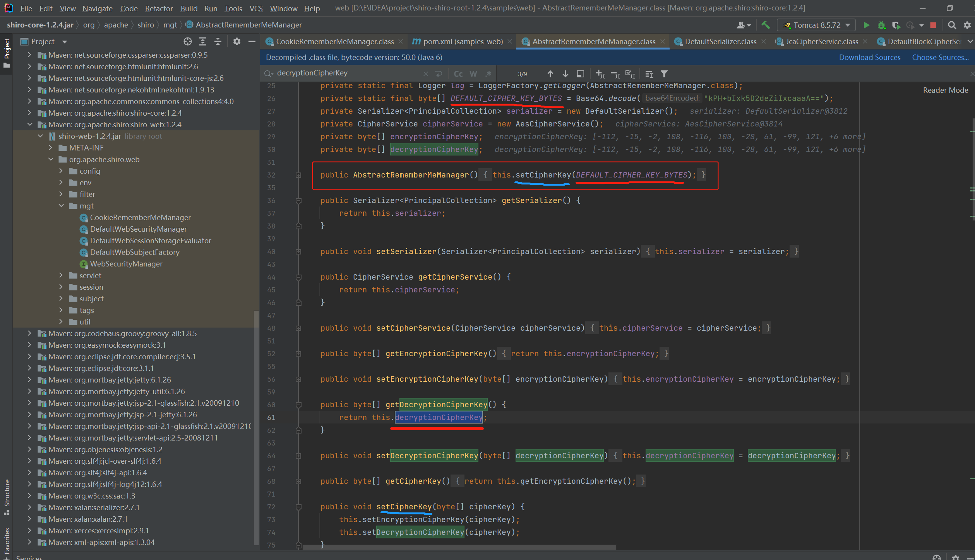Open the Tomcat 8.5.72 run configuration dropdown
This screenshot has width=975, height=560.
(817, 25)
